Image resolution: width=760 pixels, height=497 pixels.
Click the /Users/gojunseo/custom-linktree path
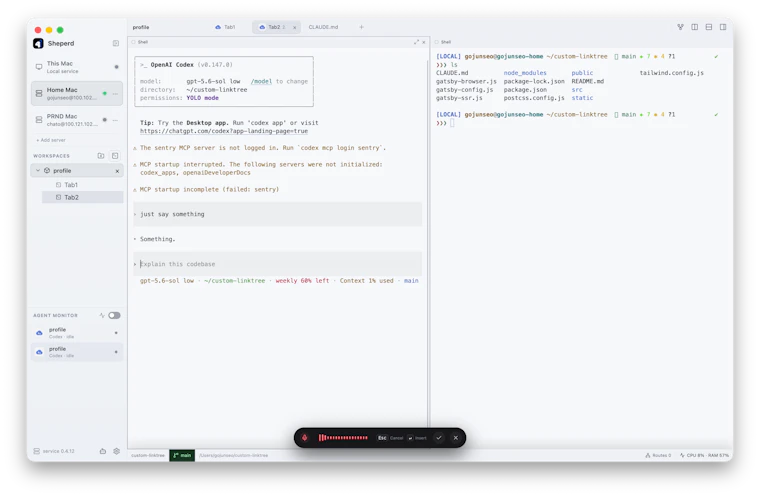click(x=234, y=455)
